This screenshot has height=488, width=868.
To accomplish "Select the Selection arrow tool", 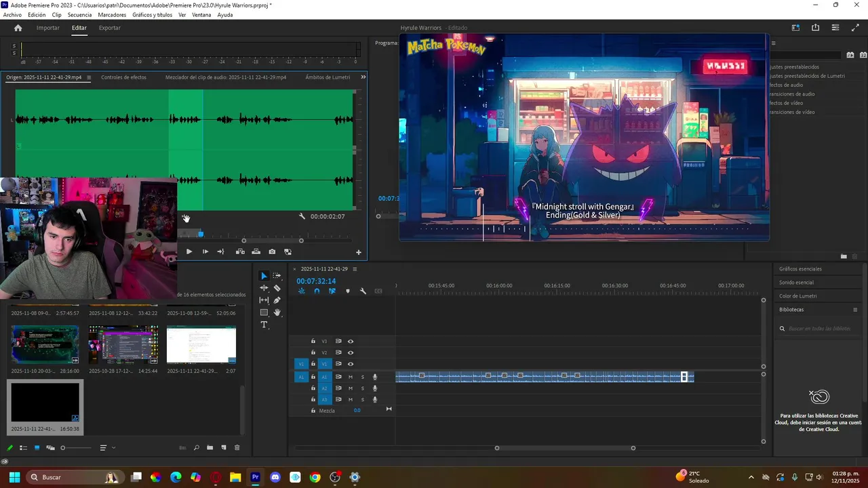I will pyautogui.click(x=264, y=276).
